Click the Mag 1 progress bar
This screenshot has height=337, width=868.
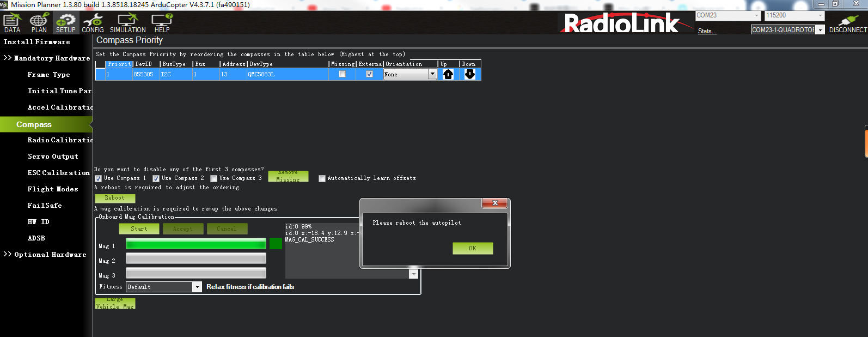[x=196, y=244]
